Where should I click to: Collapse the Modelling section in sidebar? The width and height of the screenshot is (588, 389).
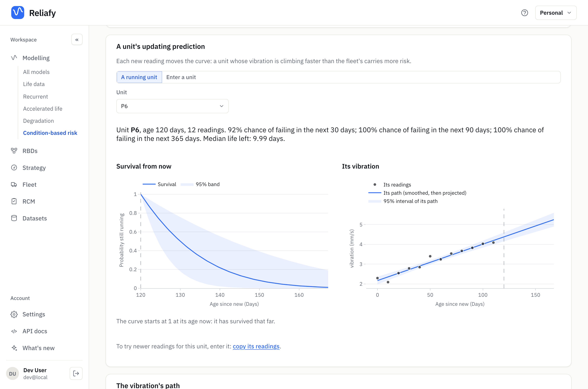[x=36, y=58]
